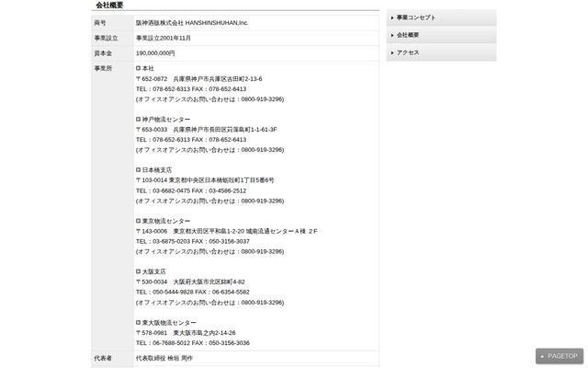This screenshot has height=368, width=588.
Task: Open the 事業コンセプト sidebar menu item
Action: point(441,17)
